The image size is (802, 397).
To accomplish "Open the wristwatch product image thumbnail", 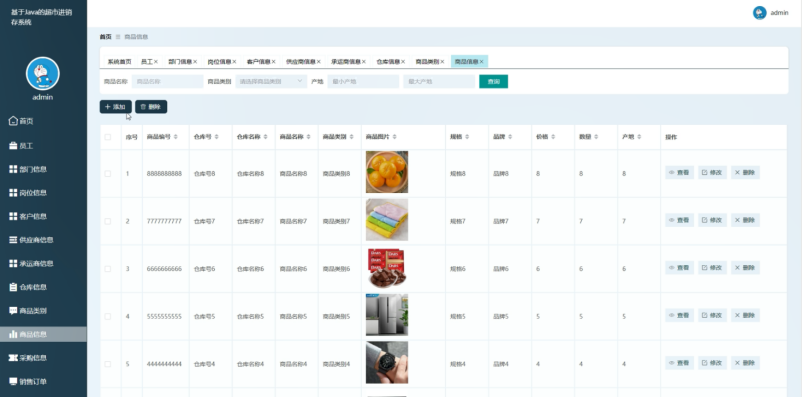I will point(387,362).
